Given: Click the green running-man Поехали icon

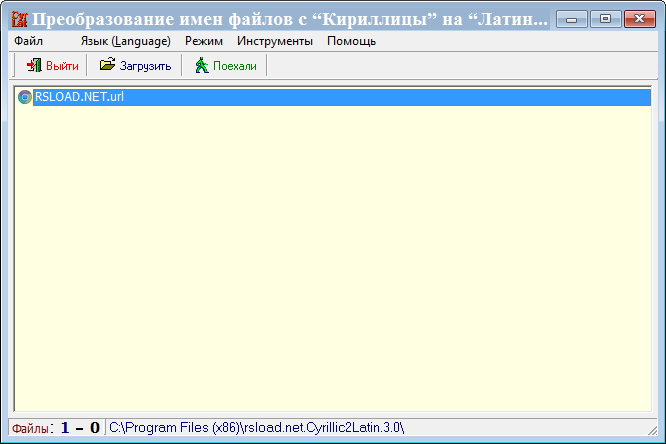Looking at the screenshot, I should coord(202,65).
